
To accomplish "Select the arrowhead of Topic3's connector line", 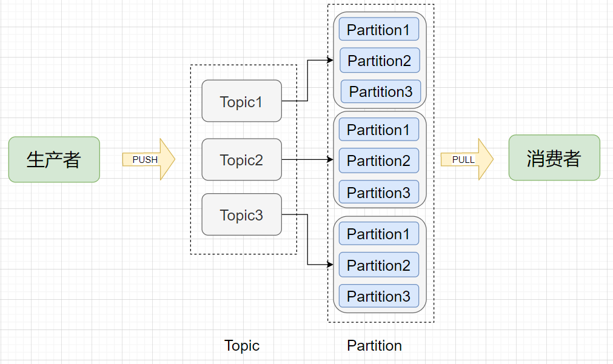I will (330, 265).
